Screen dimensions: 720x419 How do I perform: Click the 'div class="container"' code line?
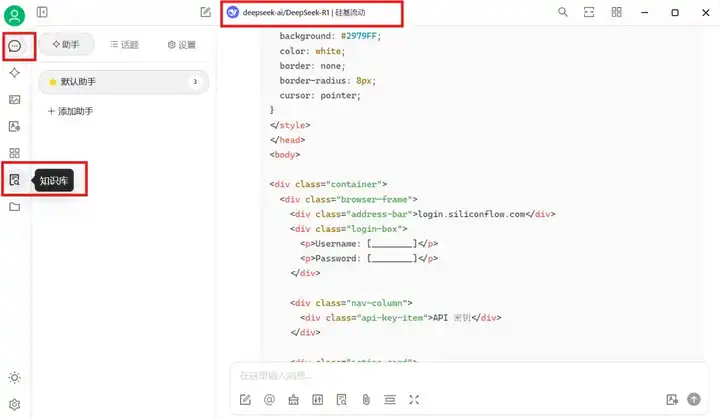328,184
